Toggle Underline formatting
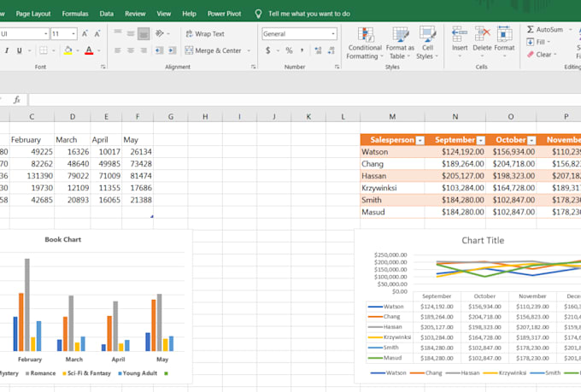The width and height of the screenshot is (581, 392). [x=20, y=50]
